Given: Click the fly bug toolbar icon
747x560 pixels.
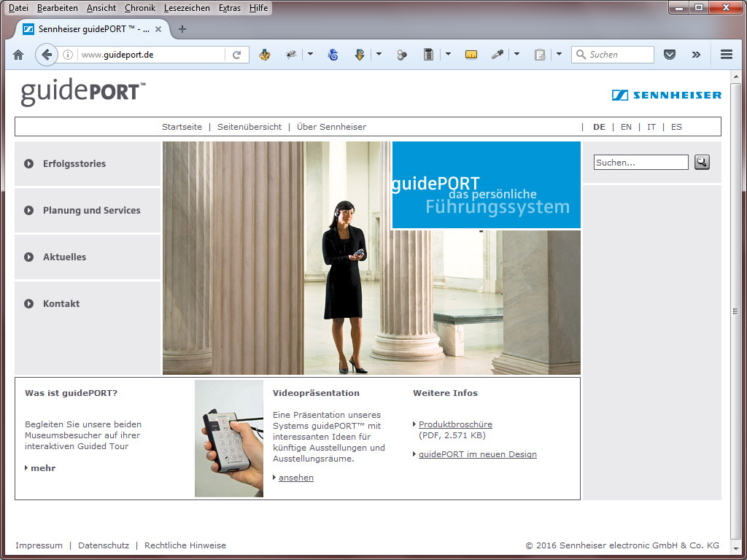Looking at the screenshot, I should pos(290,55).
